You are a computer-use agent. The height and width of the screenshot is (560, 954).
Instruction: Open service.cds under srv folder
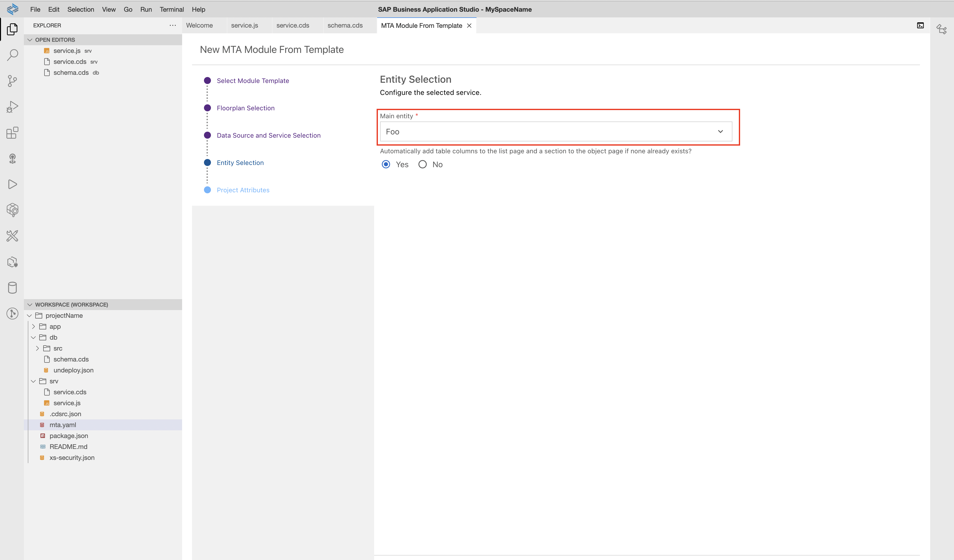pos(103,392)
